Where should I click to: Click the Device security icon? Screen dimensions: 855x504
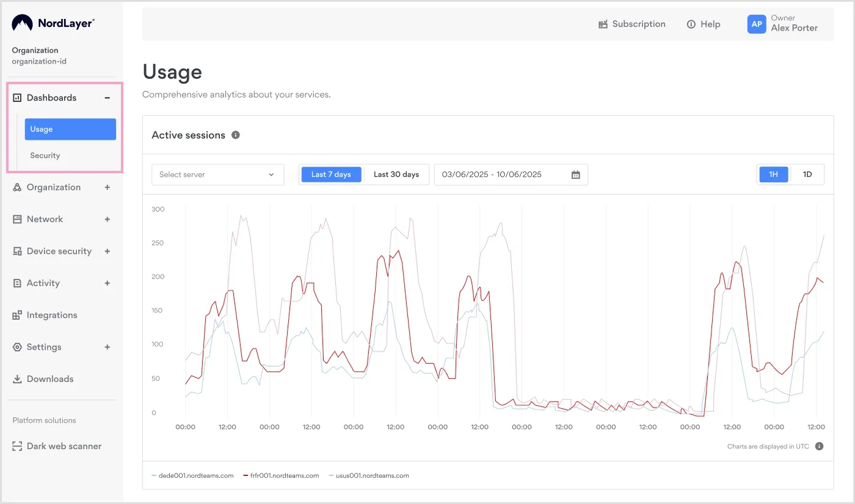[17, 251]
